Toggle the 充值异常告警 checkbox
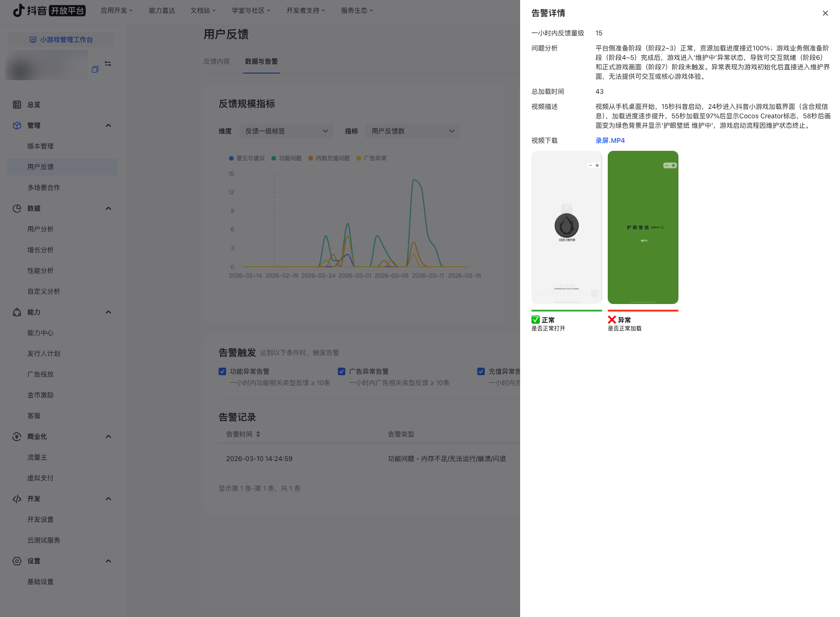The width and height of the screenshot is (840, 617). 481,371
